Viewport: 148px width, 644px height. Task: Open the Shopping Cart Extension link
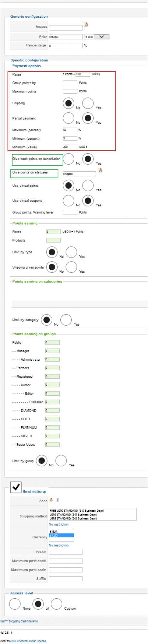coord(23,621)
